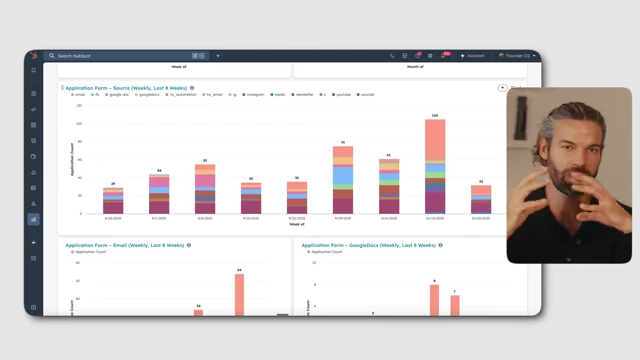Screen dimensions: 640x360
Task: Toggle the email legend series
Action: pyautogui.click(x=78, y=95)
